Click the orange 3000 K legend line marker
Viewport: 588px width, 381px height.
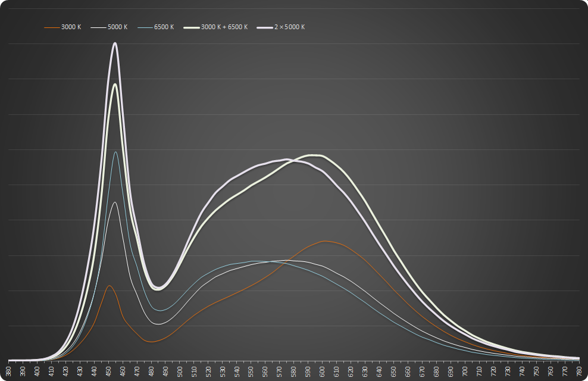(52, 27)
